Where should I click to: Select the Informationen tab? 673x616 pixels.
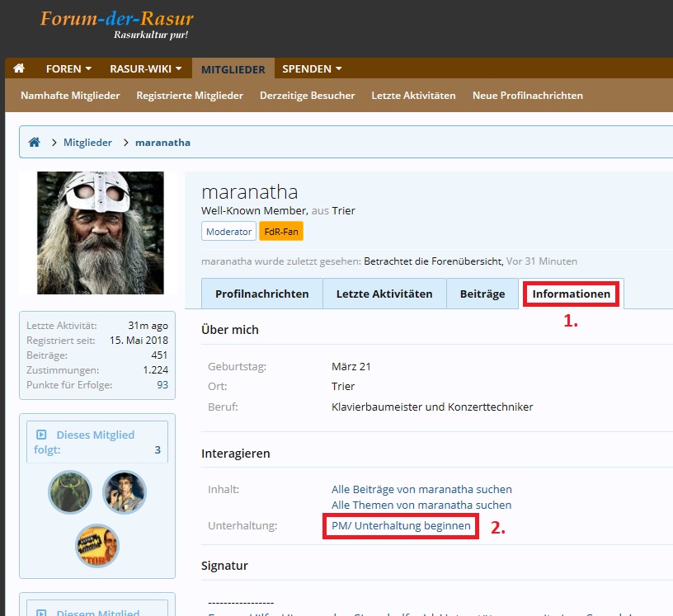tap(572, 294)
